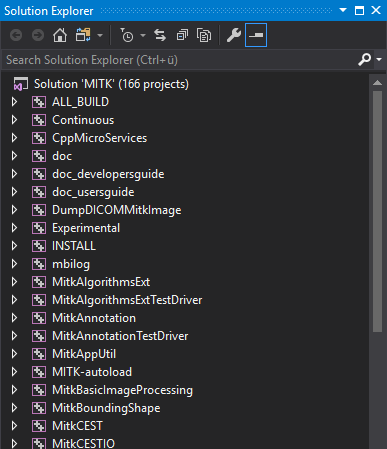This screenshot has width=387, height=449.
Task: Open Properties via the wrench icon
Action: pos(234,35)
